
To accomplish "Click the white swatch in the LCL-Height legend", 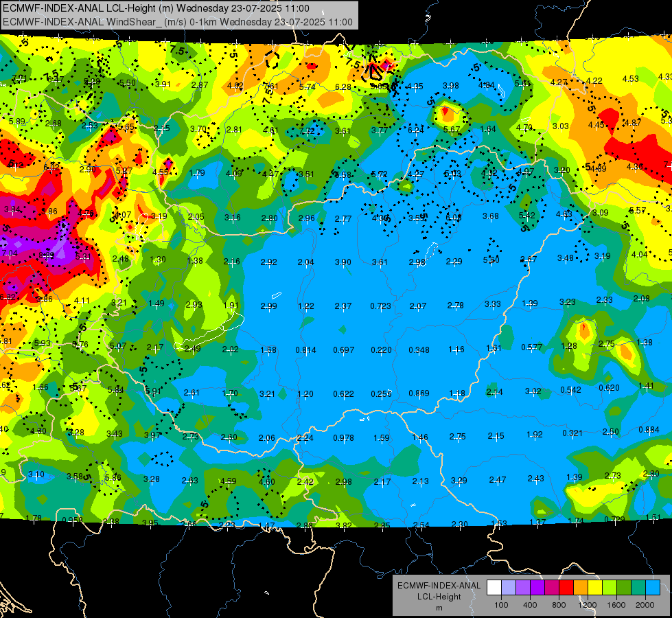I will click(494, 588).
